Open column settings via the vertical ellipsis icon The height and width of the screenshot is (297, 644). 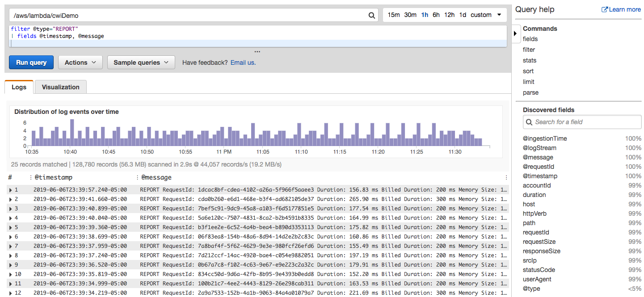506,177
